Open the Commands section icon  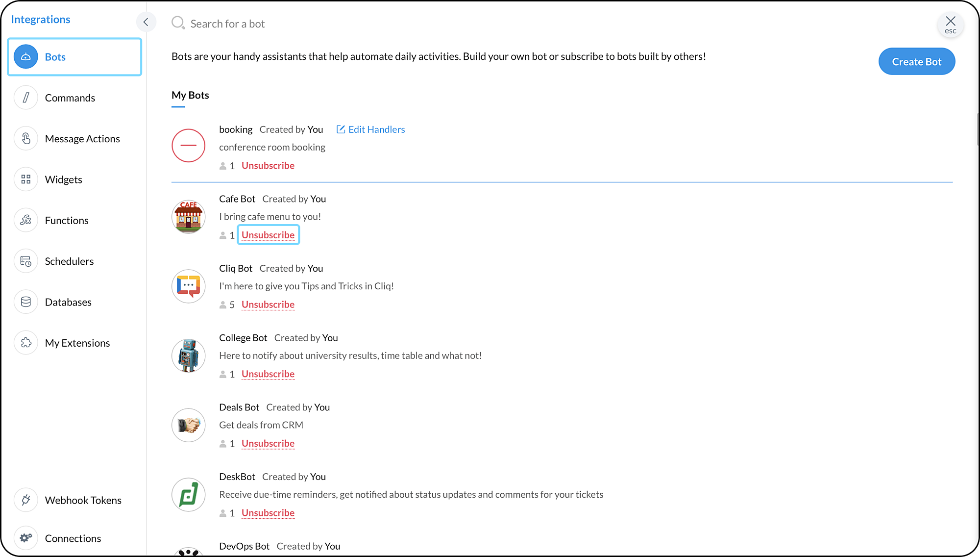click(26, 98)
